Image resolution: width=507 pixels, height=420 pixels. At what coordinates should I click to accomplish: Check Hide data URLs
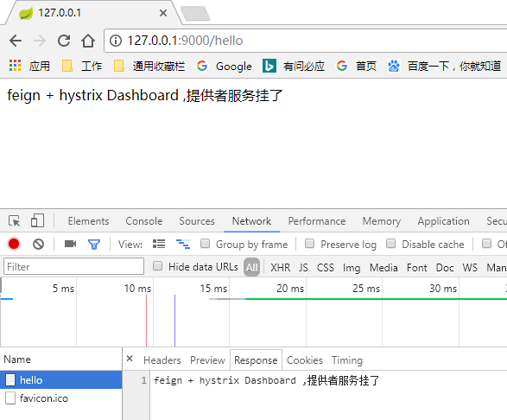tap(157, 266)
